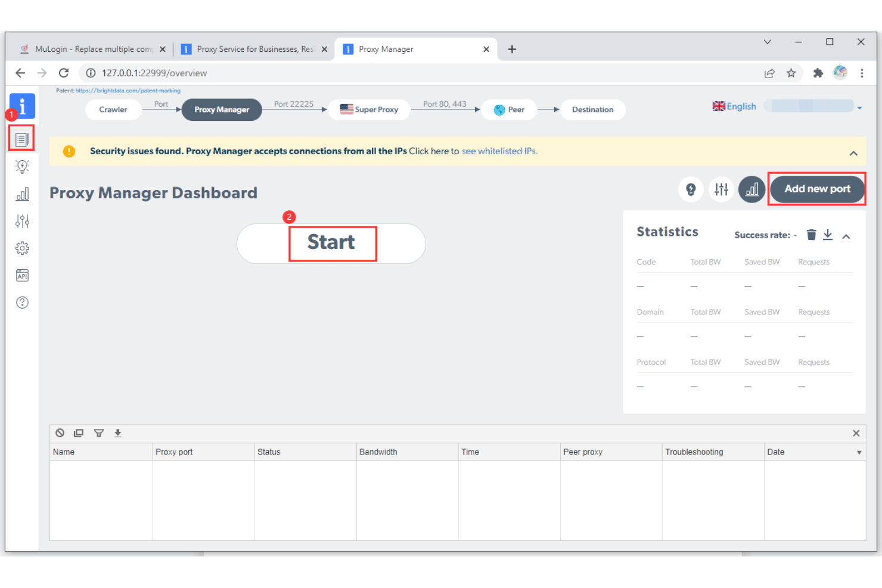Click the Start button
The height and width of the screenshot is (588, 882).
click(x=331, y=243)
